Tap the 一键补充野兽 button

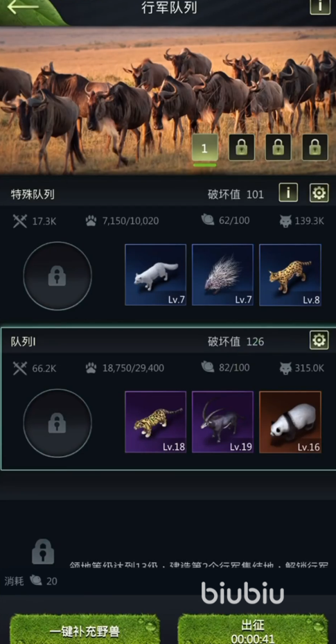click(x=85, y=629)
